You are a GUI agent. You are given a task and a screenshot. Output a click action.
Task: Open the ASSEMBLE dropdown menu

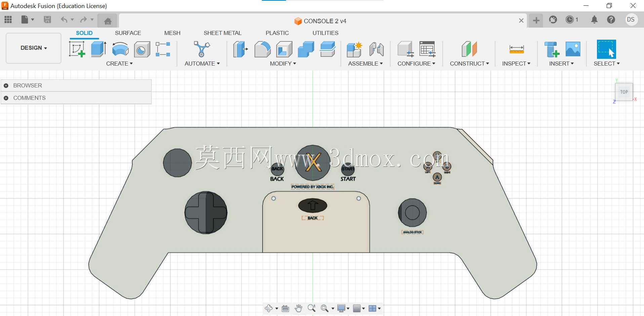(x=365, y=64)
